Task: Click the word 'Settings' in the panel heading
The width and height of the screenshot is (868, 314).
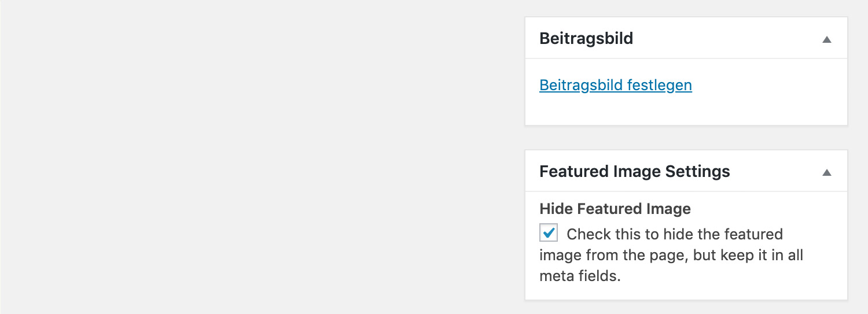Action: pyautogui.click(x=697, y=172)
